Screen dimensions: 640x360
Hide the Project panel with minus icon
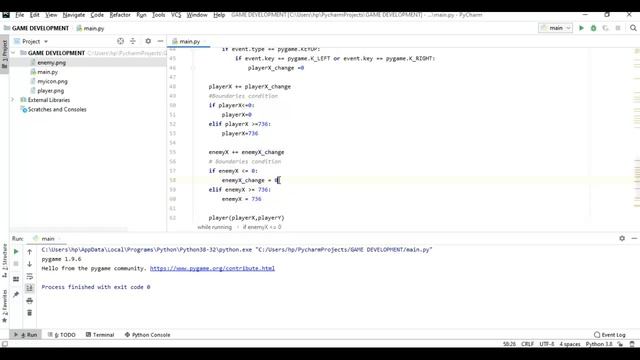click(x=160, y=41)
